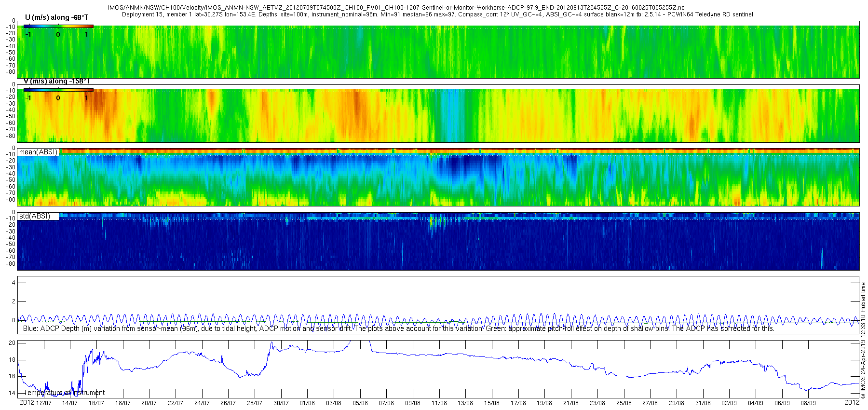
Task: Click the '24/07' date tick label
Action: [202, 403]
